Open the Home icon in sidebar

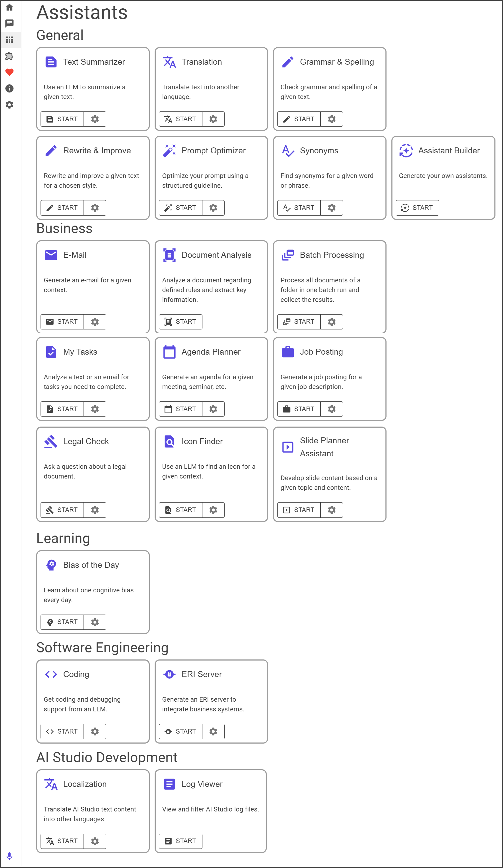point(10,7)
